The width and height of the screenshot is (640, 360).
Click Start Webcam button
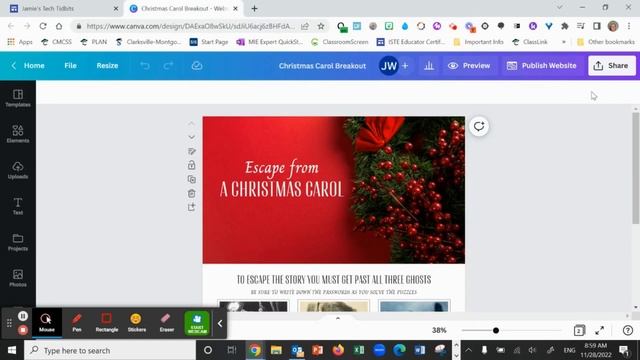point(197,323)
